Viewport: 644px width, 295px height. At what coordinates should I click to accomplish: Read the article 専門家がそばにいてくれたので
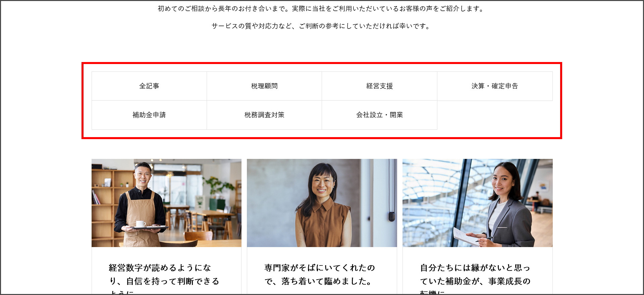pos(320,275)
